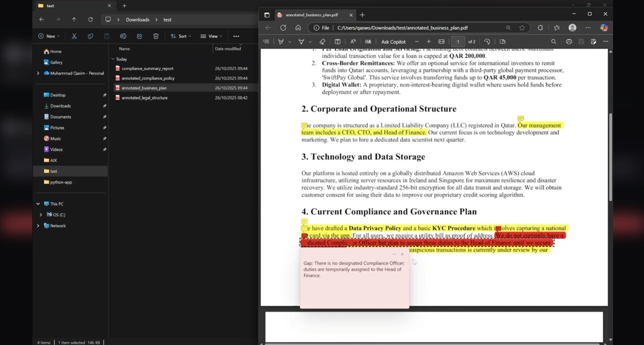Collapse This PC in navigation pane

pyautogui.click(x=38, y=204)
